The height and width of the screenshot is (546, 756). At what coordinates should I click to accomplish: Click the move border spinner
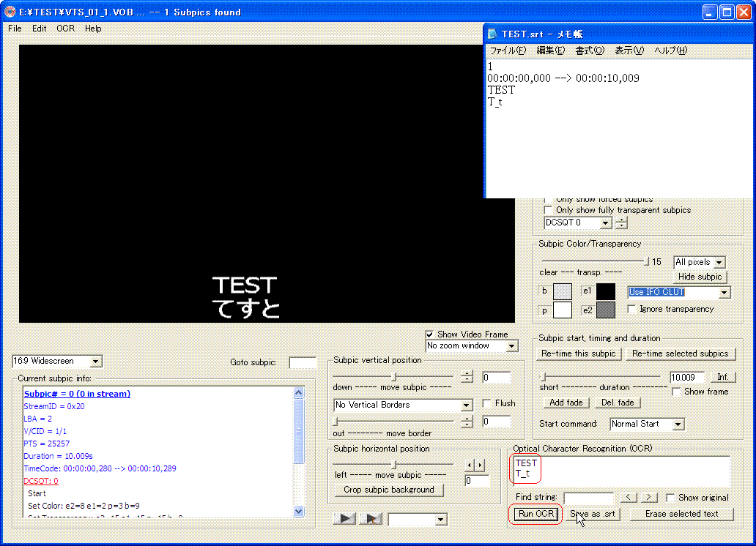tap(467, 422)
